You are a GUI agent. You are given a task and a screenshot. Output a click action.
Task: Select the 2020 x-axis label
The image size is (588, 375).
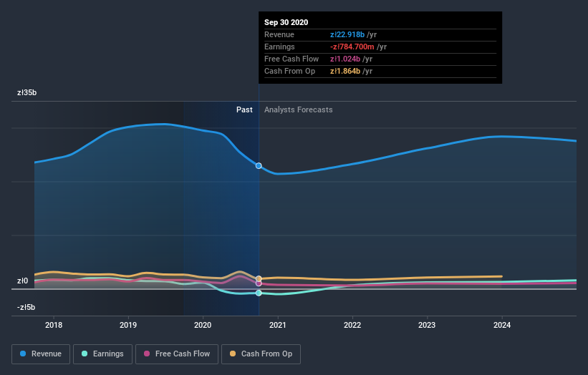point(203,325)
